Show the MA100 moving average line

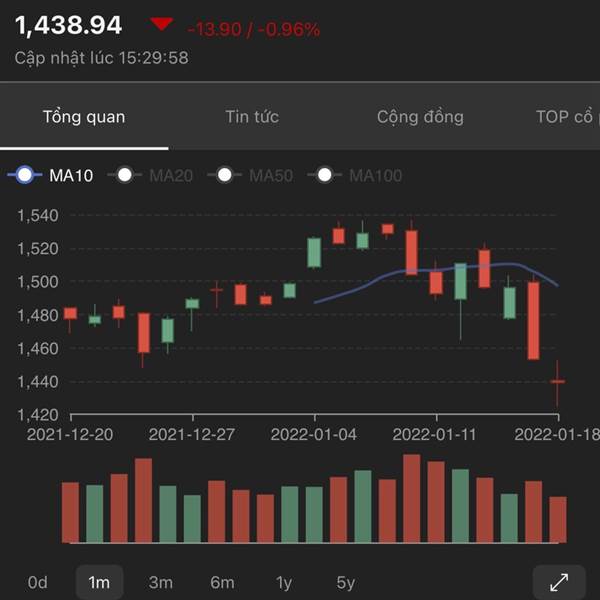coord(356,176)
